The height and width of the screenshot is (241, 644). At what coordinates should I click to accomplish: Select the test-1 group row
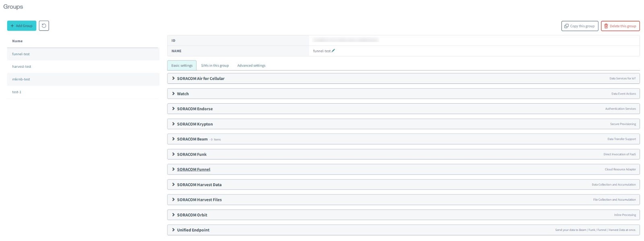(x=83, y=92)
